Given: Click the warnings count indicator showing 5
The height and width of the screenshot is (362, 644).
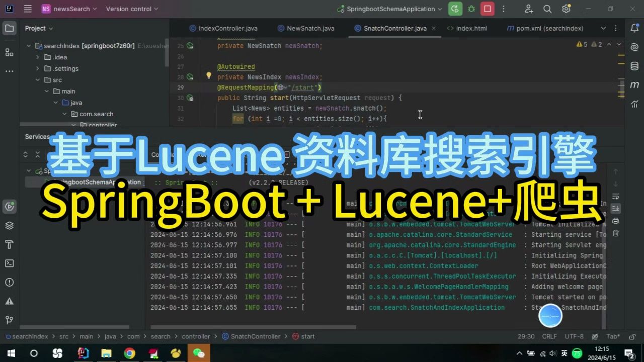Looking at the screenshot, I should tap(582, 44).
